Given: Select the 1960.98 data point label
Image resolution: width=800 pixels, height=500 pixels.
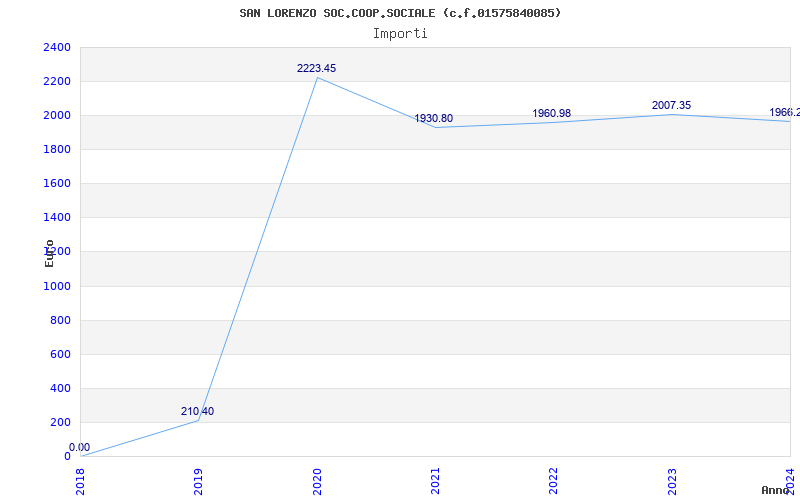Looking at the screenshot, I should point(552,113).
